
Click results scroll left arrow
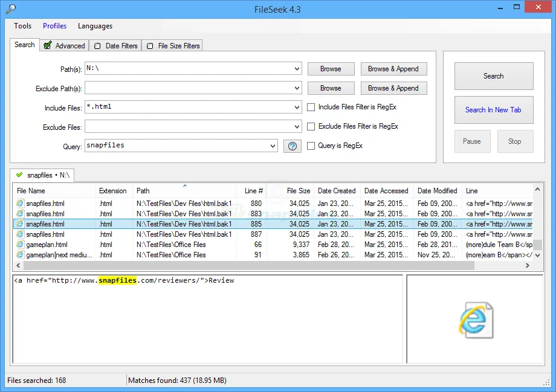point(19,265)
